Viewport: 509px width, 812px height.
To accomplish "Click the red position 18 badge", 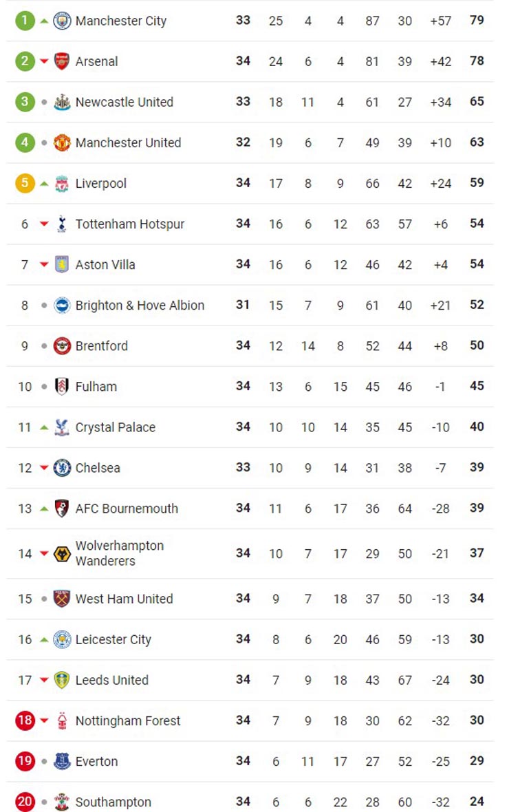I will 25,720.
